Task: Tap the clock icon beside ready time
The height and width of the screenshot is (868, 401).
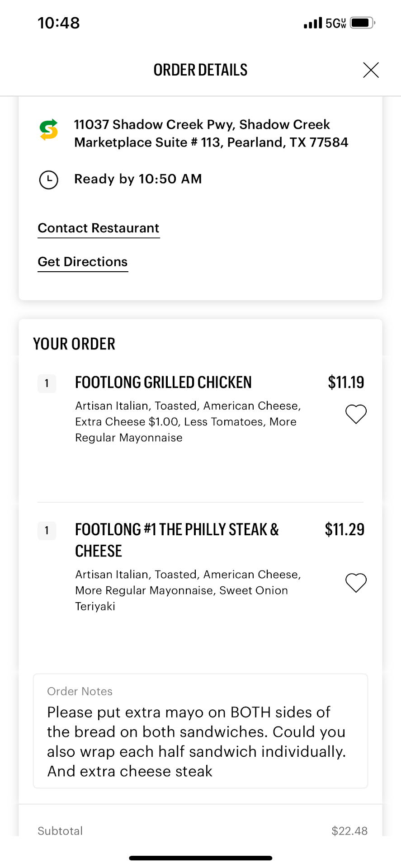Action: [49, 179]
